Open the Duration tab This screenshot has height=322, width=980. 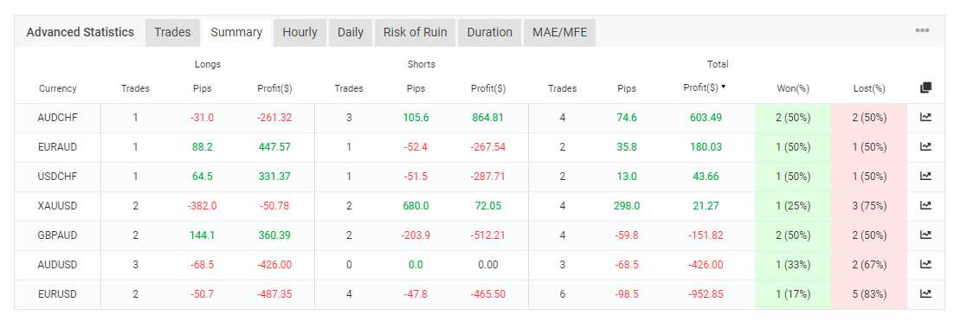click(x=489, y=33)
